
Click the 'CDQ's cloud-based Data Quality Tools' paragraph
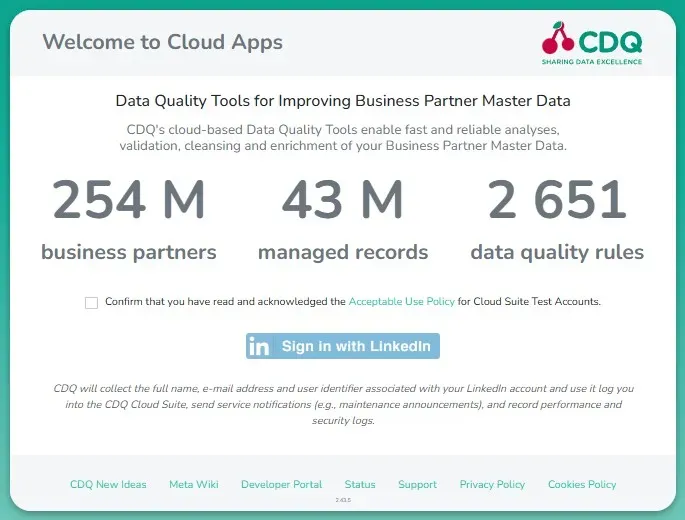point(343,138)
